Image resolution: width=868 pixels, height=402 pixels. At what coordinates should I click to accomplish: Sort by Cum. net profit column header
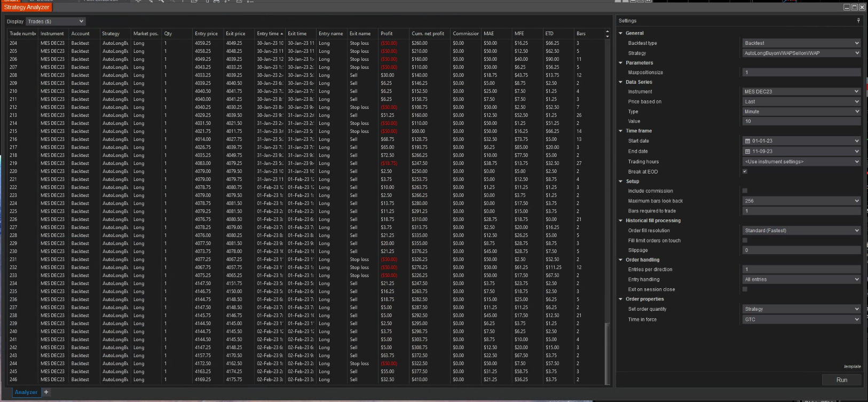(x=430, y=34)
